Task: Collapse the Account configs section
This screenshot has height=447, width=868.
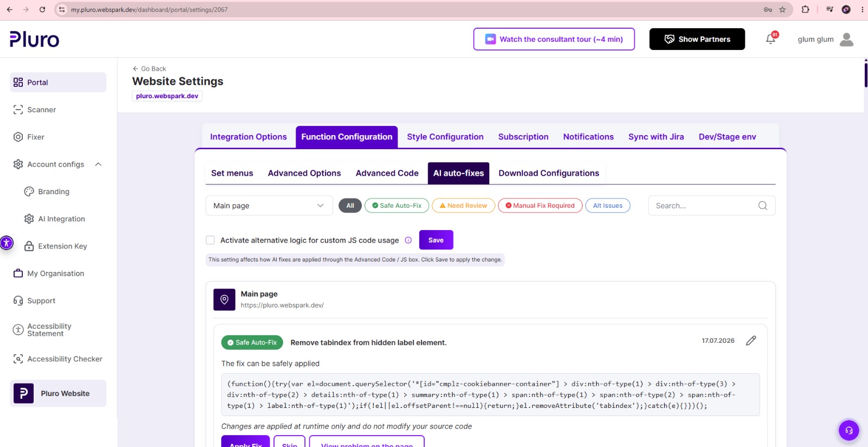Action: coord(98,164)
